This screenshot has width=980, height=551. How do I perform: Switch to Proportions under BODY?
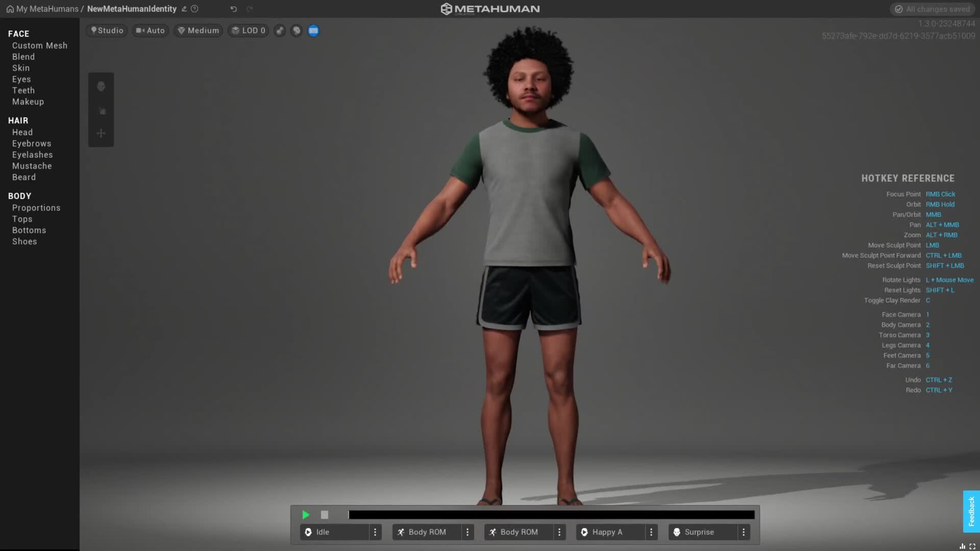pyautogui.click(x=36, y=208)
